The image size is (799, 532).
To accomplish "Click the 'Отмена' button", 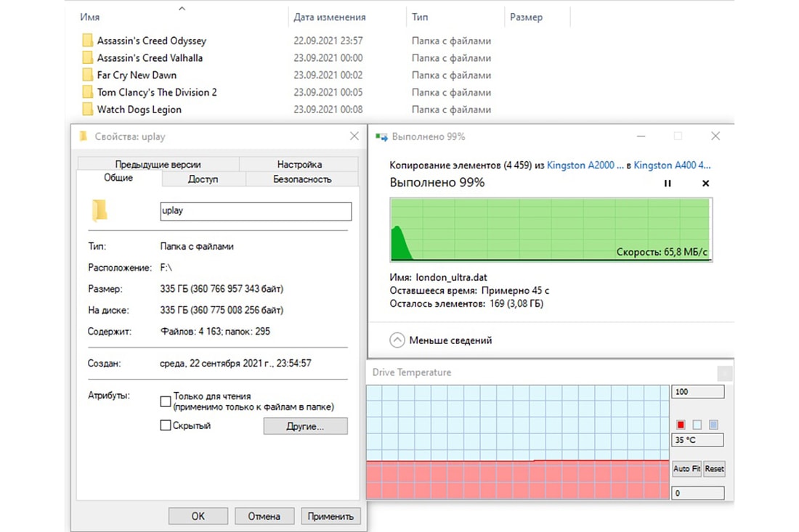I will [x=264, y=516].
